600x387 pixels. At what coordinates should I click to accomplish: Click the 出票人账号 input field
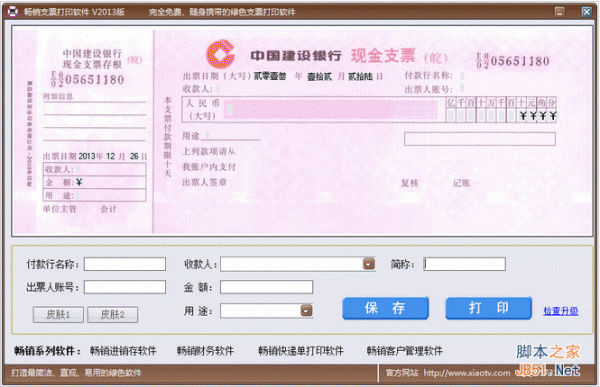pos(125,287)
